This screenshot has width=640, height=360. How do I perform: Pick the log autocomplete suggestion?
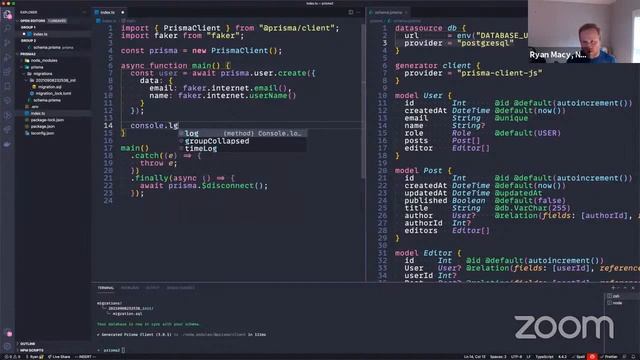(242, 133)
